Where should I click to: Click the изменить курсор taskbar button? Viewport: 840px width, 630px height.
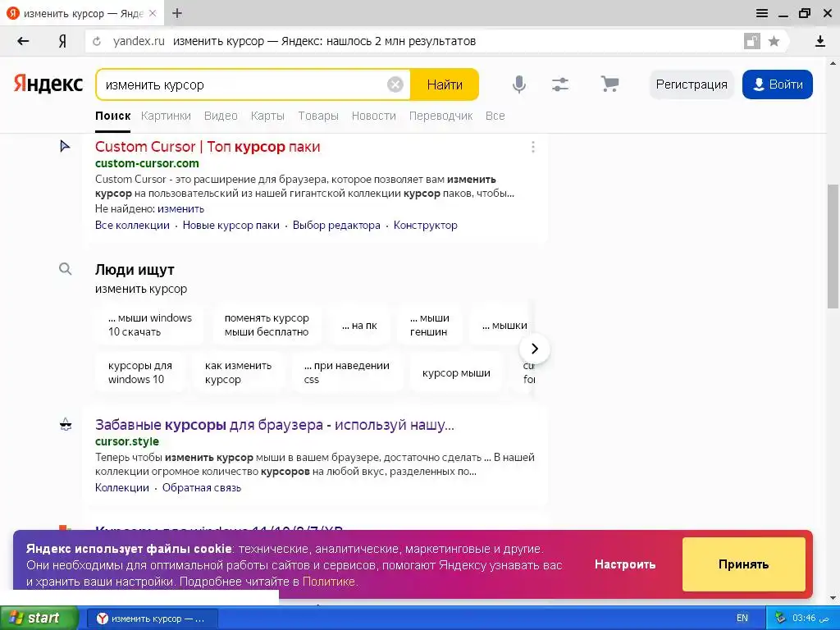pos(151,619)
